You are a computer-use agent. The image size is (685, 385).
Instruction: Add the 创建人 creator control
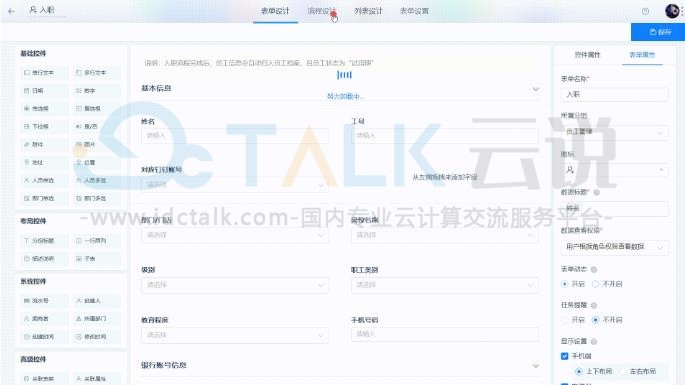coord(96,301)
